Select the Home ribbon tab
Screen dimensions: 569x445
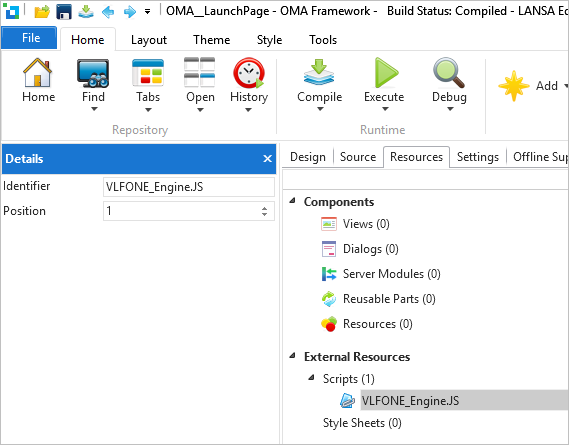88,40
